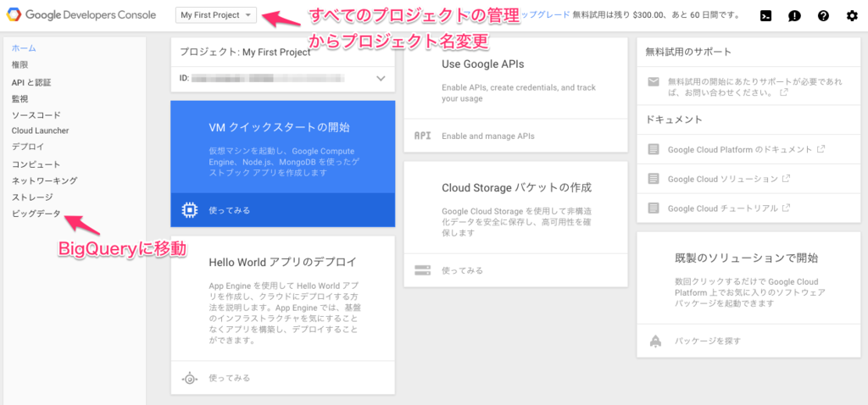
Task: Click the API icon
Action: (422, 136)
